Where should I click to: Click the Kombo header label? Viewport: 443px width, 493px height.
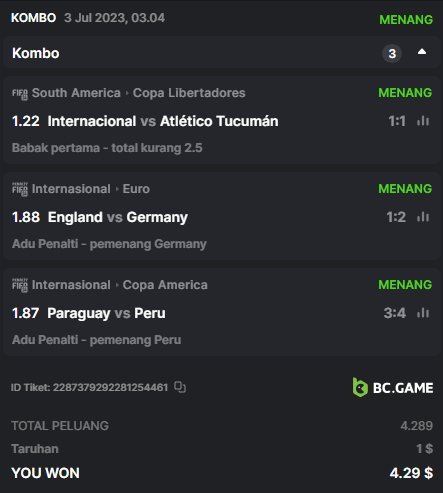(36, 53)
